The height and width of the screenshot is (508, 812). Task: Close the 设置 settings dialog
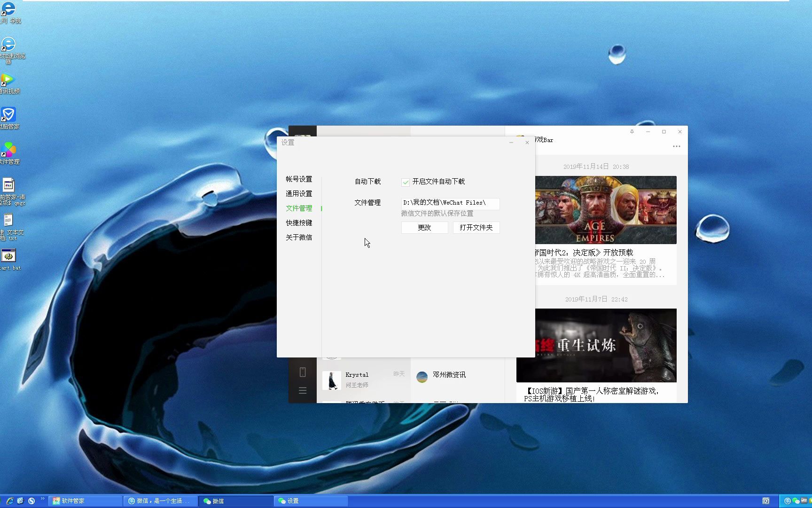527,143
